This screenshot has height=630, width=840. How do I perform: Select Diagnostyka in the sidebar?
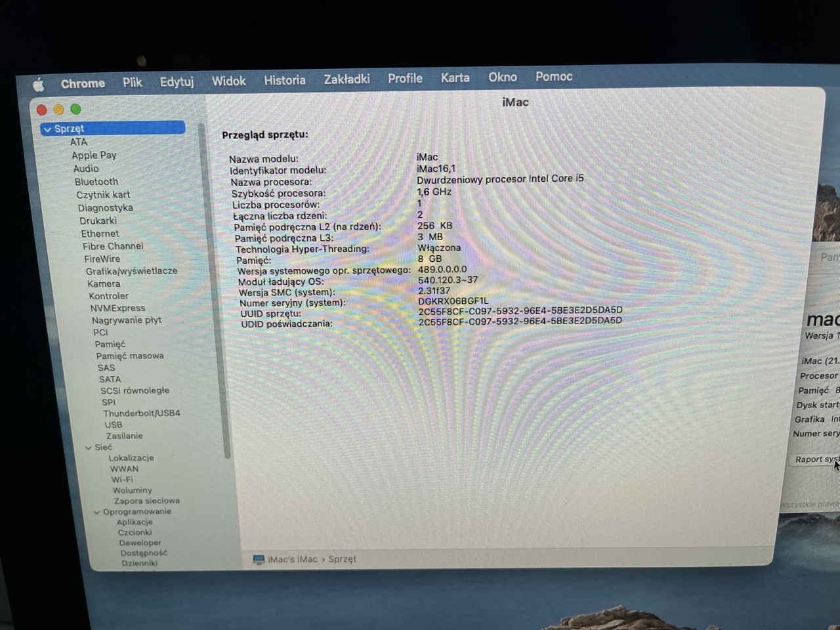[x=106, y=208]
